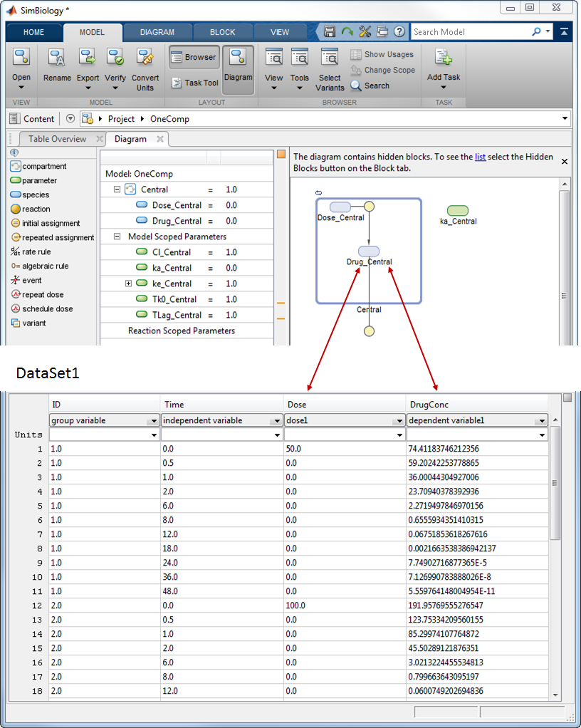Click the Rename model icon
The image size is (581, 728).
[x=57, y=57]
